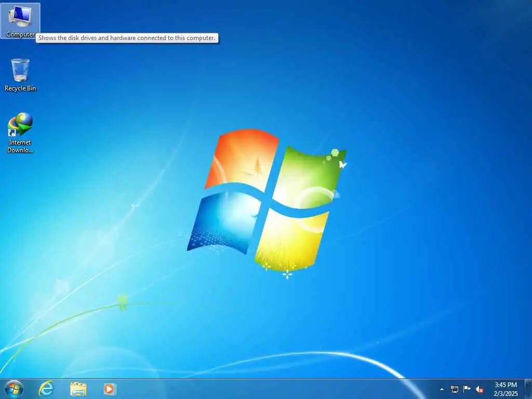Select the Internet Download Manager shortcut
This screenshot has width=532, height=399.
coord(20,132)
